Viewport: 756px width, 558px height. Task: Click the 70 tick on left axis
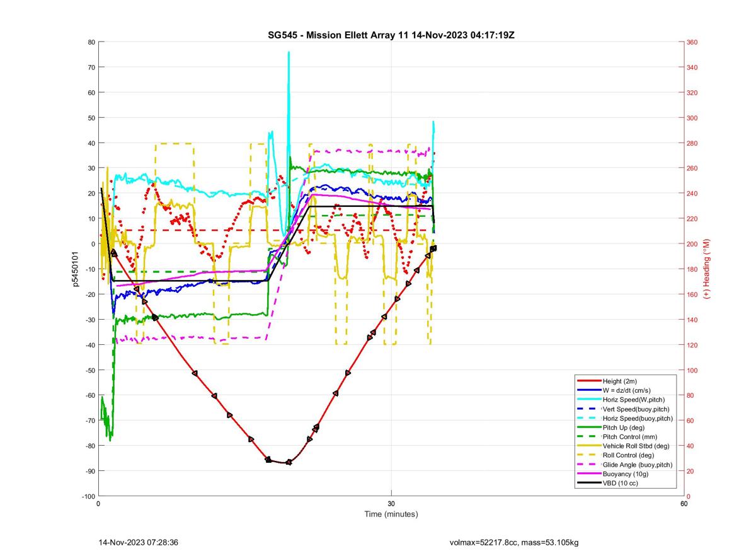point(91,67)
